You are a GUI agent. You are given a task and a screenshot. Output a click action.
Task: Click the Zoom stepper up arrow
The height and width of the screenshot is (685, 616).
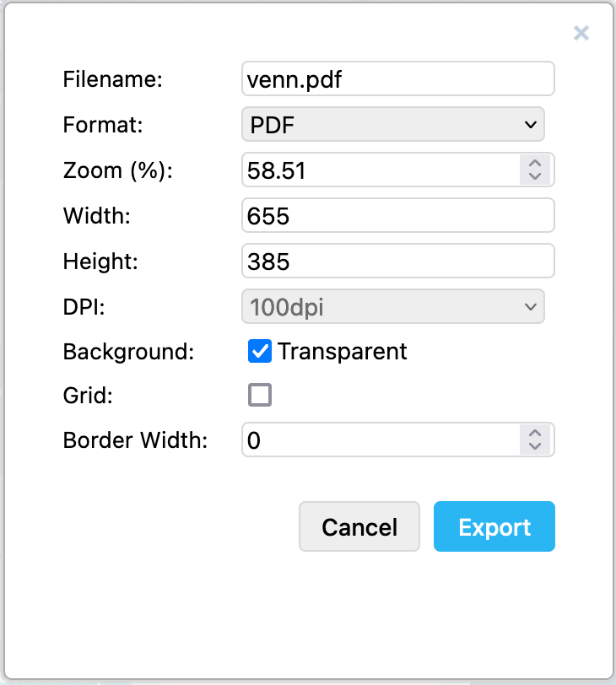pyautogui.click(x=535, y=165)
